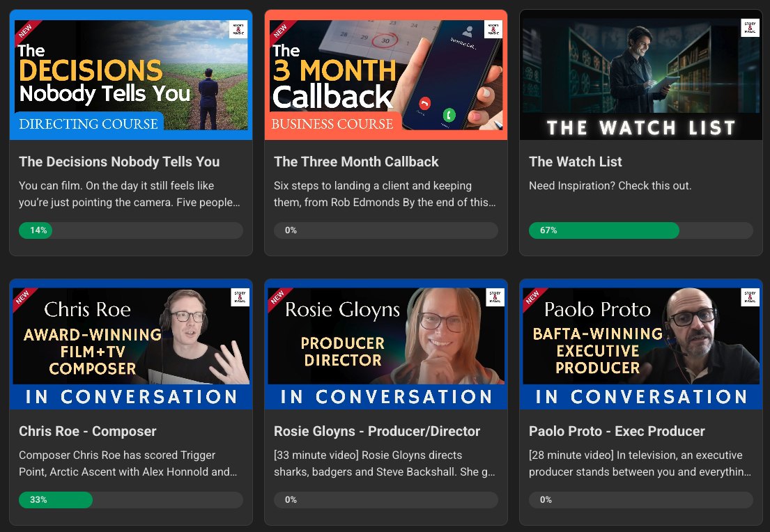Viewport: 770px width, 532px height.
Task: Click the 14% progress bar
Action: coord(130,230)
